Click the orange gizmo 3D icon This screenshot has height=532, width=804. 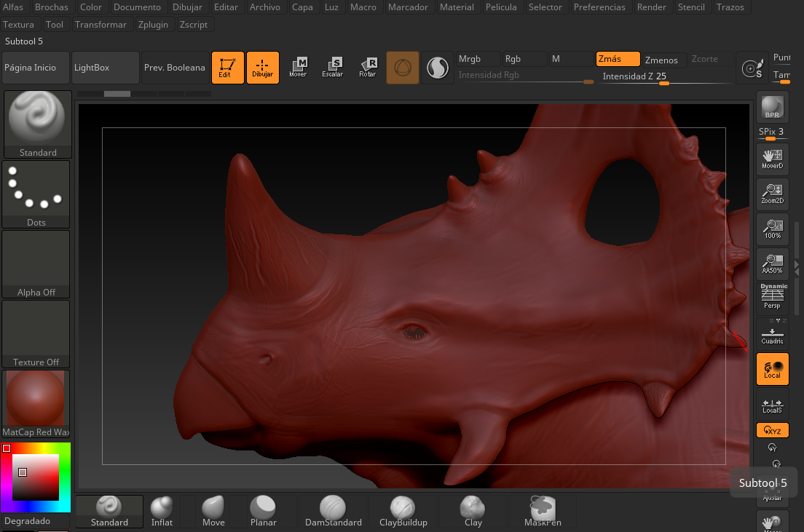coord(403,68)
